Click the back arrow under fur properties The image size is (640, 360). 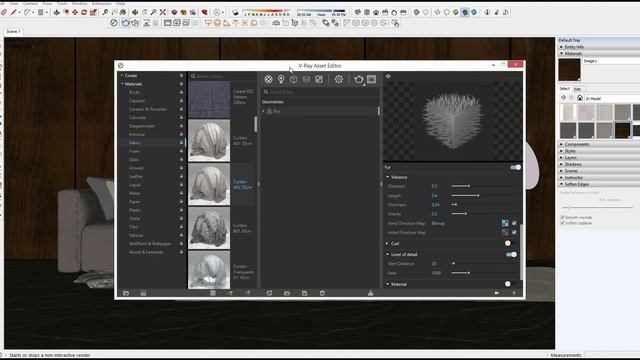click(497, 293)
